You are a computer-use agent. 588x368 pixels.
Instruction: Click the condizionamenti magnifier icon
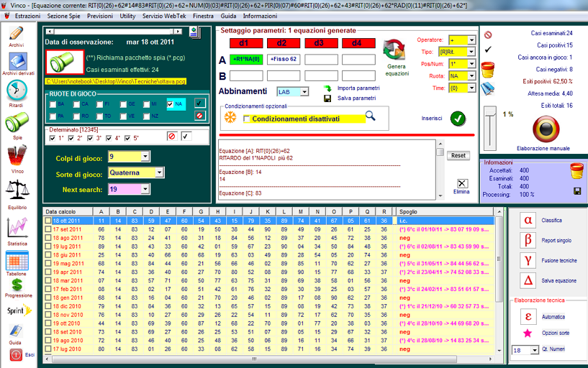tap(370, 116)
